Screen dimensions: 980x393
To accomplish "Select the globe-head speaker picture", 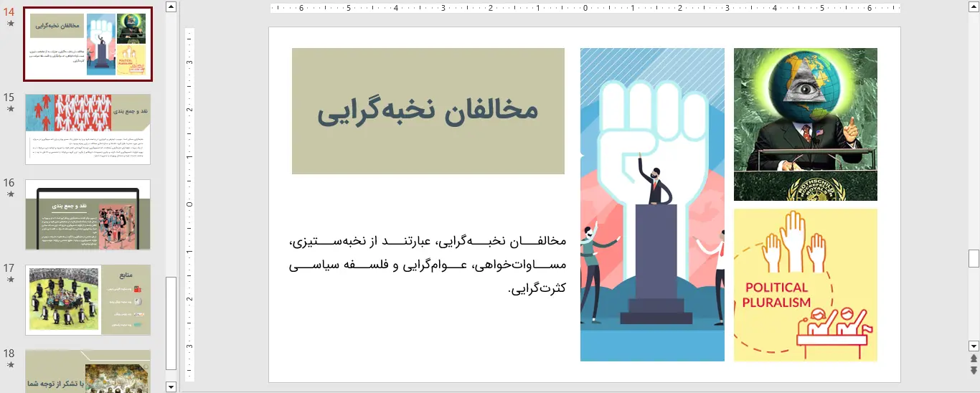I will [805, 124].
